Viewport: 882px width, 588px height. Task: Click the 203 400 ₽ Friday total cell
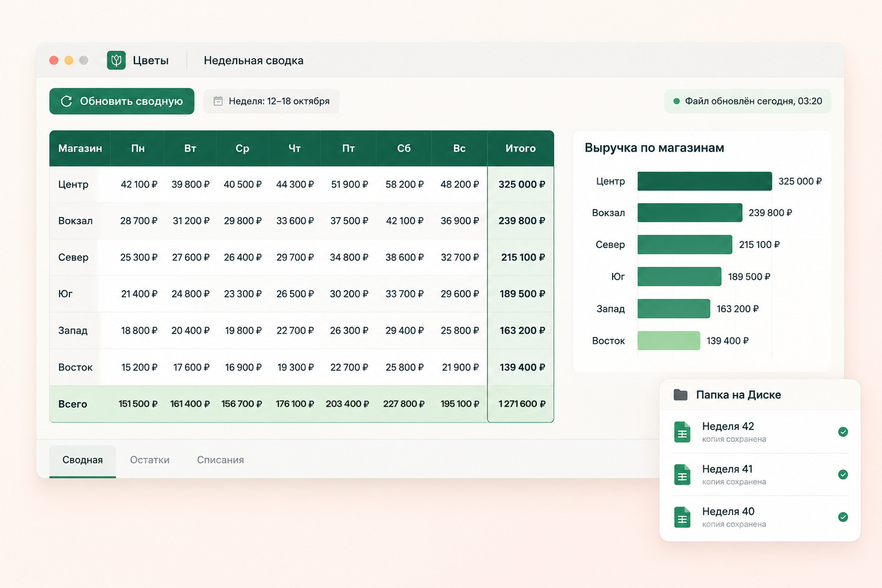[347, 404]
